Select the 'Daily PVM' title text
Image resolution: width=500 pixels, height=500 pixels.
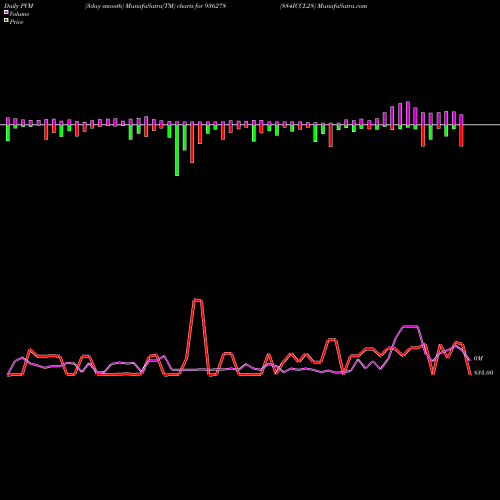(x=19, y=6)
